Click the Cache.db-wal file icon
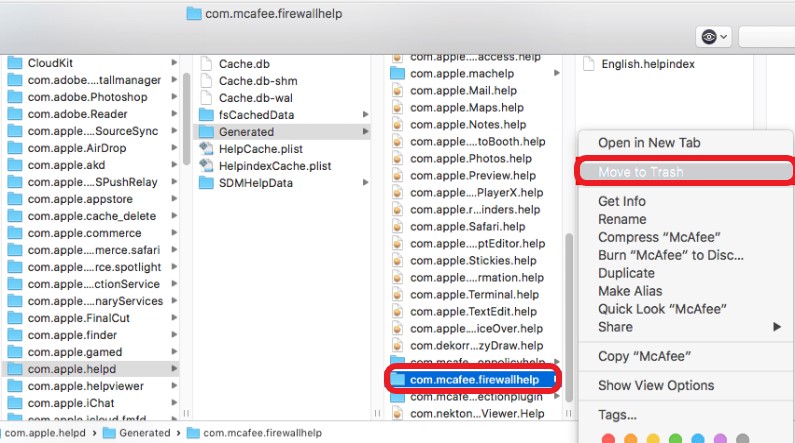 click(x=206, y=98)
